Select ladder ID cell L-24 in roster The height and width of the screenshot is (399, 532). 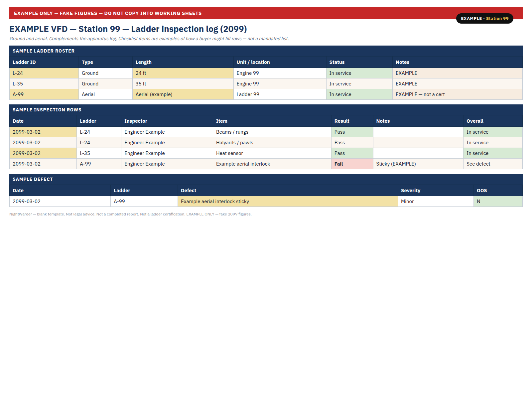click(44, 73)
